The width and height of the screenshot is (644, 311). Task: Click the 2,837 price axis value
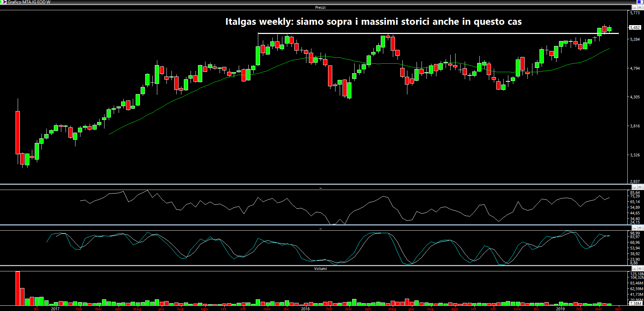[x=635, y=182]
